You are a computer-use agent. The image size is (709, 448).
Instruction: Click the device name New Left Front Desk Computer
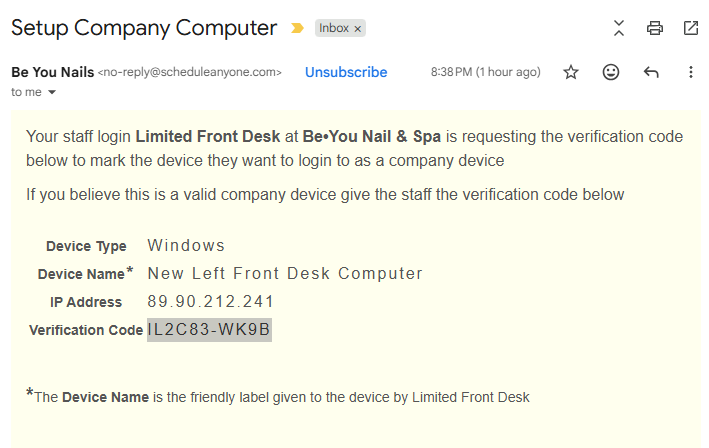point(285,274)
